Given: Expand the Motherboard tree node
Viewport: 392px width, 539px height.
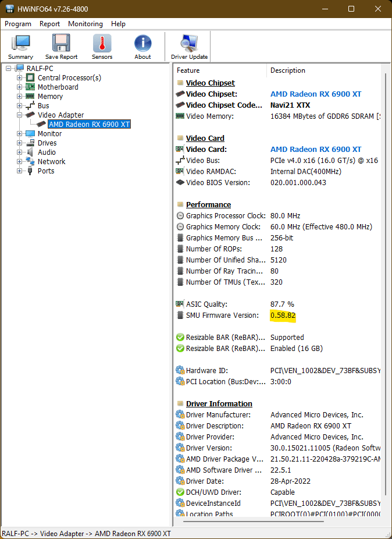Looking at the screenshot, I should (x=20, y=87).
